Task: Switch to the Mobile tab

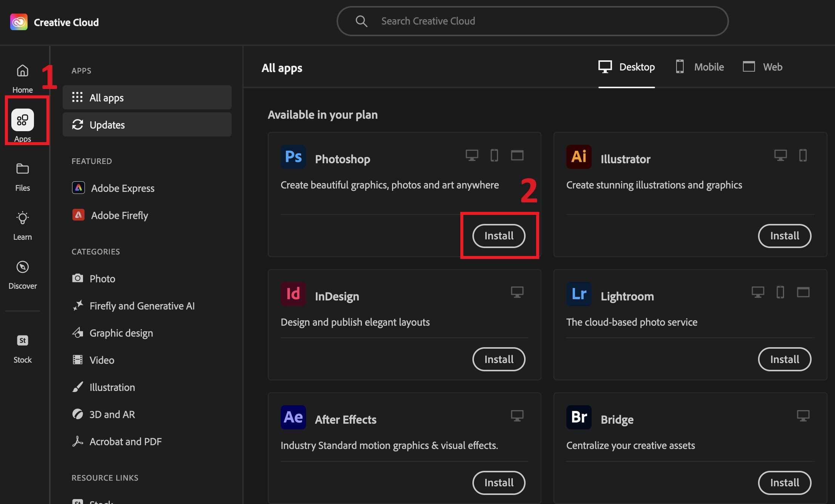Action: [x=700, y=67]
